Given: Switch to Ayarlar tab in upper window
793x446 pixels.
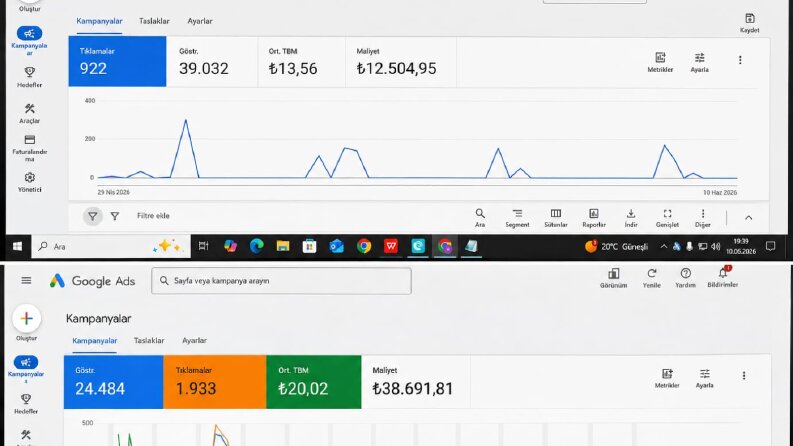Looking at the screenshot, I should (x=200, y=21).
